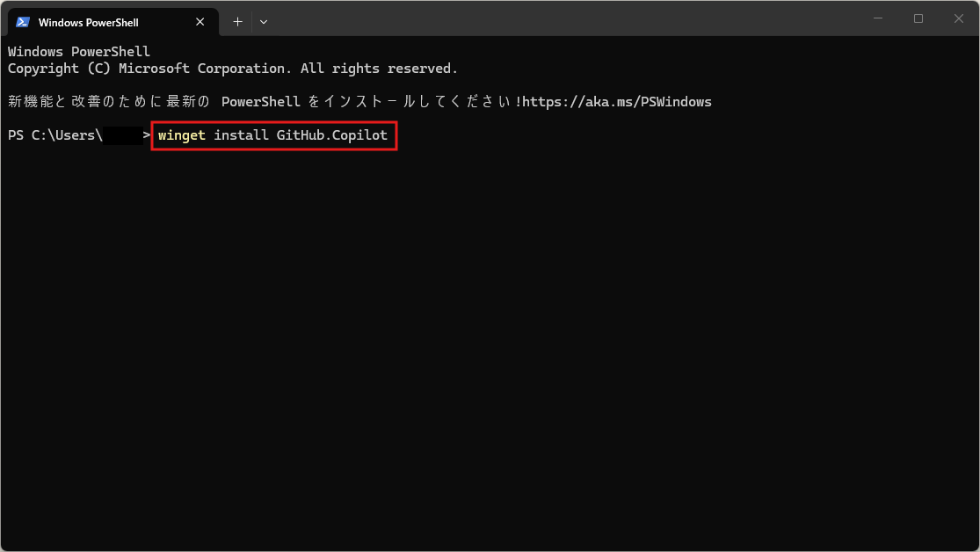
Task: Minimize the terminal window
Action: point(878,18)
